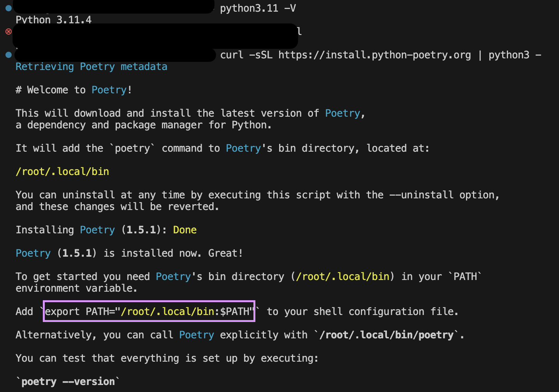Viewport: 559px width, 392px height.
Task: Click 'environment variable.' line
Action: (76, 288)
